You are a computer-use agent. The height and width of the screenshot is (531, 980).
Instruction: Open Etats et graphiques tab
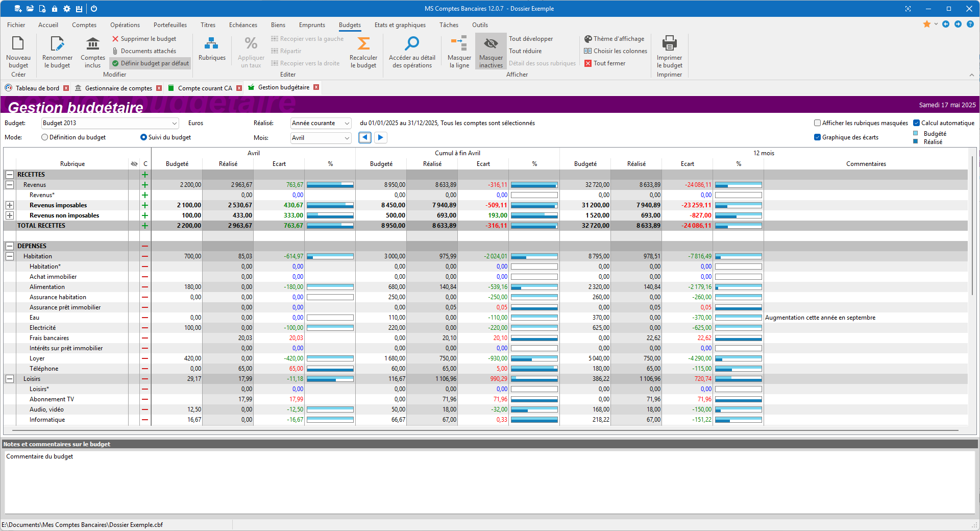(400, 25)
